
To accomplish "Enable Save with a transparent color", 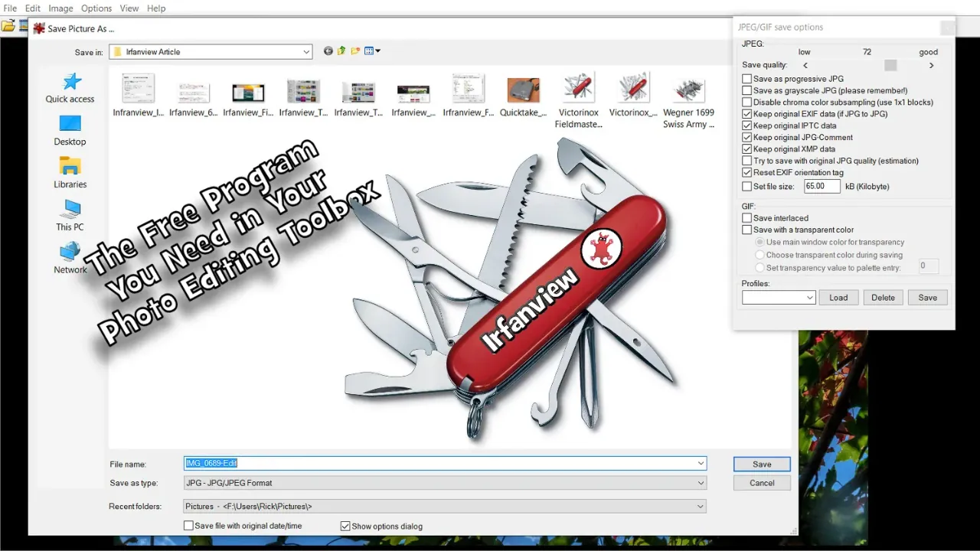I will (747, 230).
